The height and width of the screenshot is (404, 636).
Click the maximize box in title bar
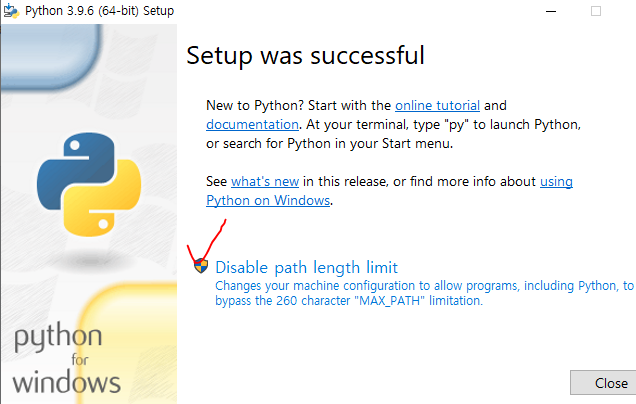pos(596,11)
